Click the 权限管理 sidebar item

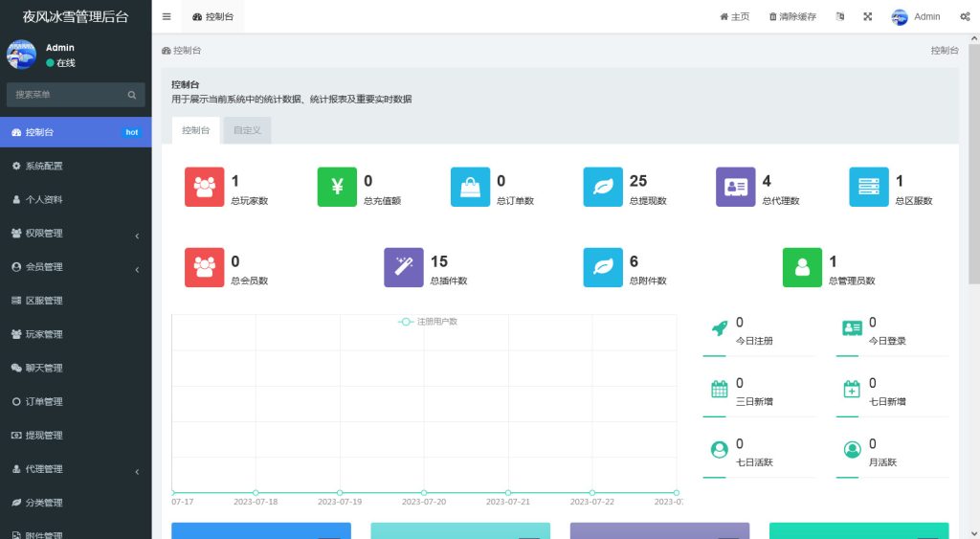tap(76, 234)
